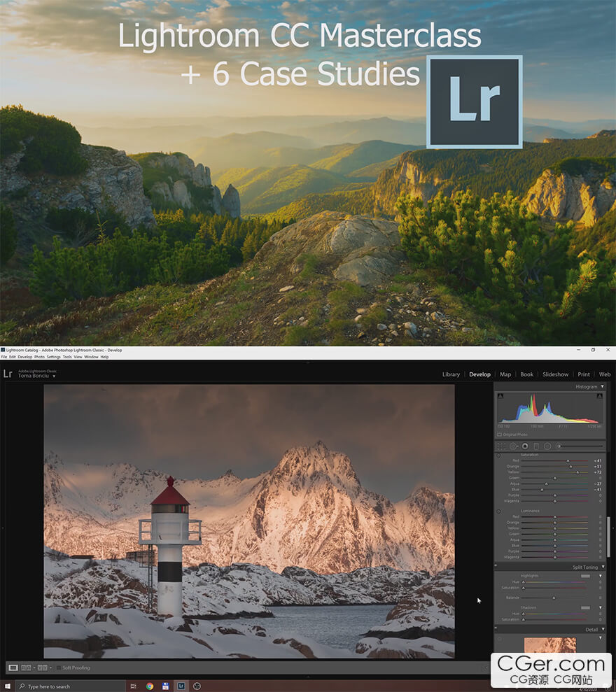This screenshot has width=616, height=692.
Task: Check the Original Photo checkbox
Action: pyautogui.click(x=499, y=435)
